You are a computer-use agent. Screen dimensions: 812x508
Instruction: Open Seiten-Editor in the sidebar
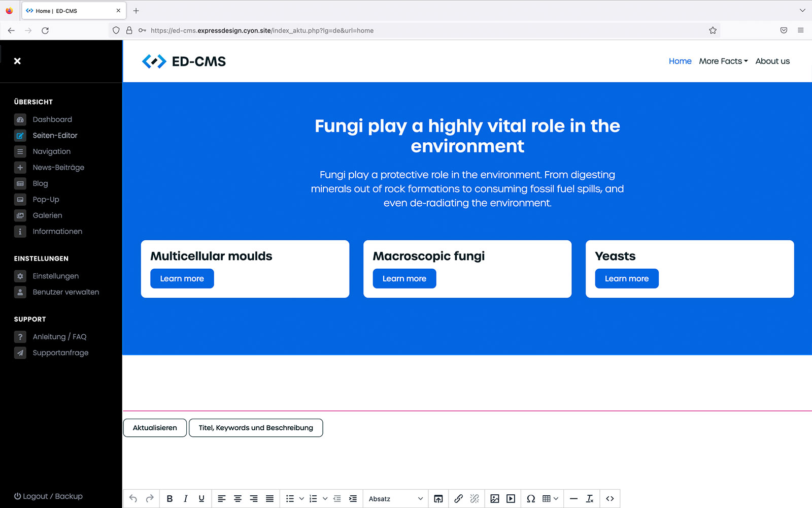pyautogui.click(x=55, y=136)
